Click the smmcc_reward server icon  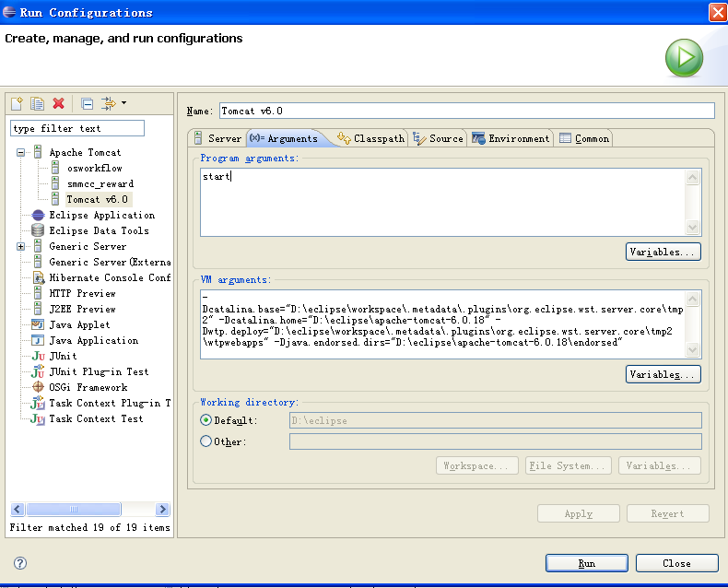pyautogui.click(x=55, y=183)
